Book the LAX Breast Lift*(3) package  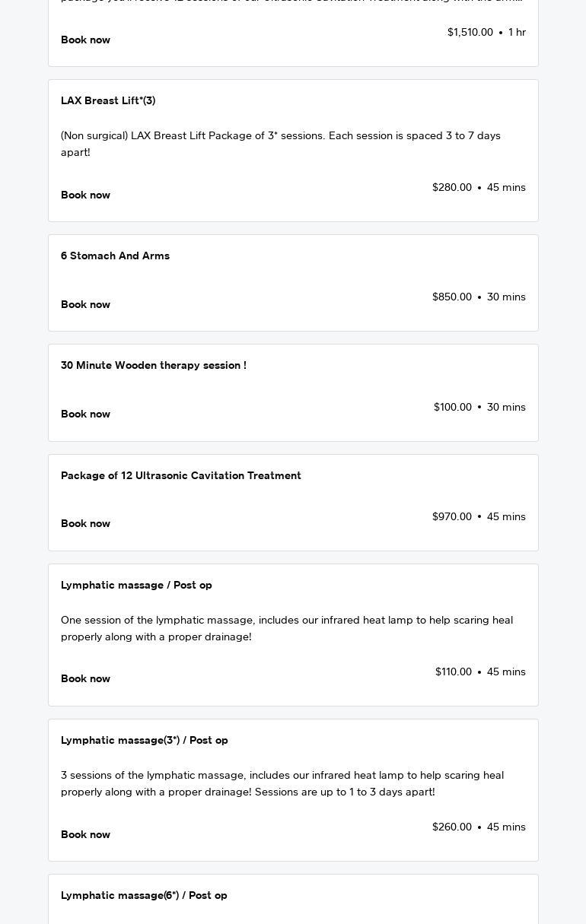pyautogui.click(x=85, y=195)
